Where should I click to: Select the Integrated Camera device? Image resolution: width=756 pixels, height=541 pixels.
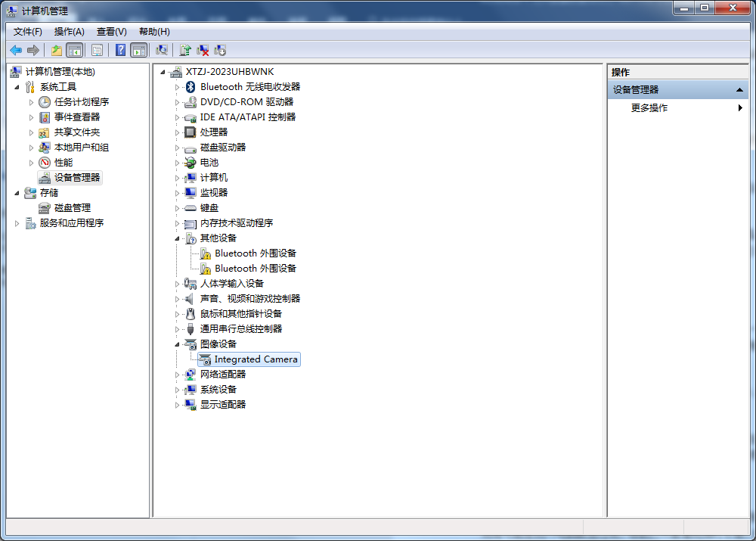pos(256,359)
